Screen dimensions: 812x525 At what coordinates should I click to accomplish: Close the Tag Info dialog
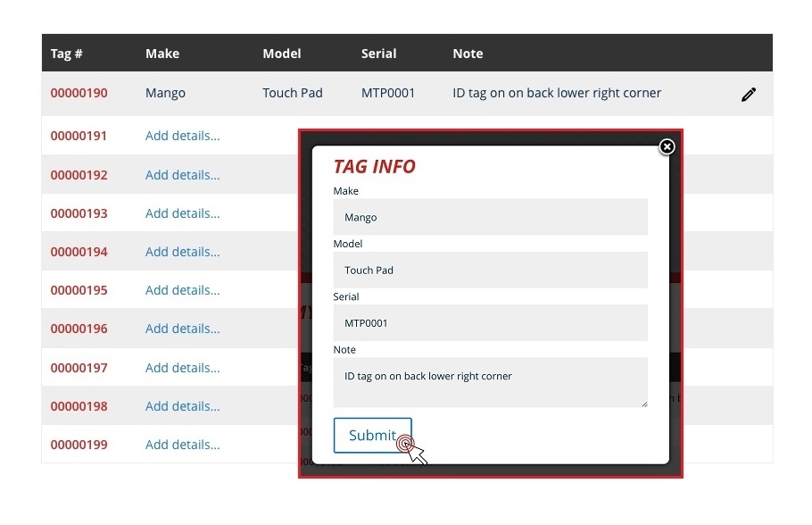667,146
